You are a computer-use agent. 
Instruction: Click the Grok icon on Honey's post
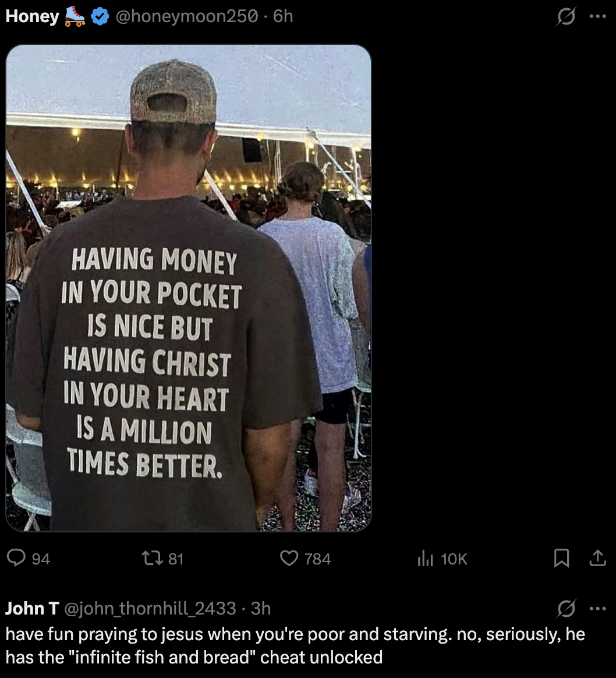564,17
